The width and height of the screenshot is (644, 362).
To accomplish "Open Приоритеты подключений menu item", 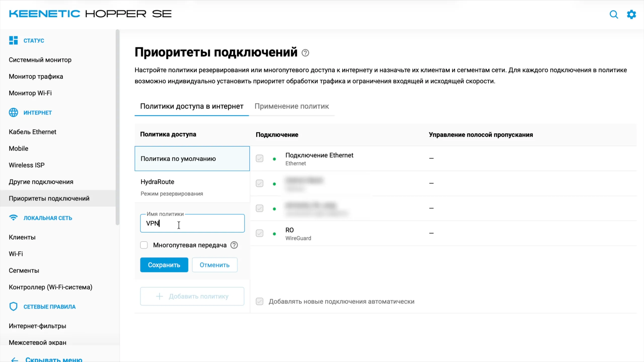I will point(58,198).
